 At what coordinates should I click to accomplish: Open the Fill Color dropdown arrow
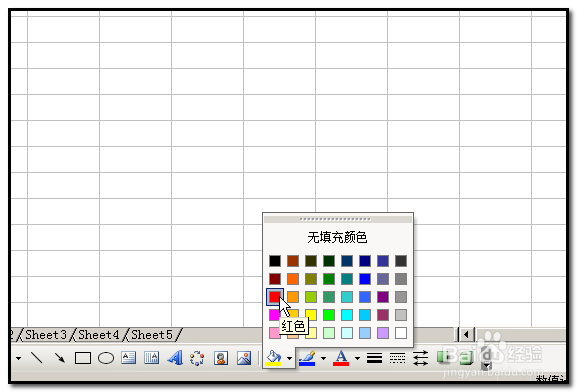coord(290,358)
